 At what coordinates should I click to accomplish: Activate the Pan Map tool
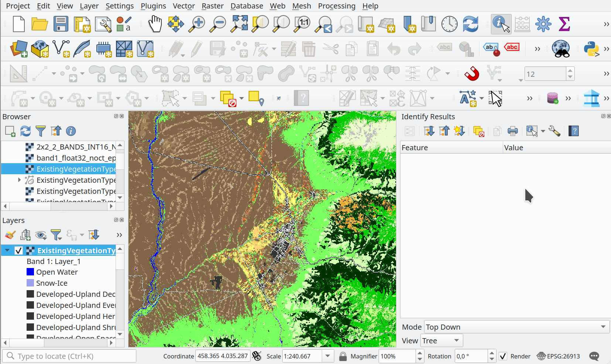click(155, 24)
